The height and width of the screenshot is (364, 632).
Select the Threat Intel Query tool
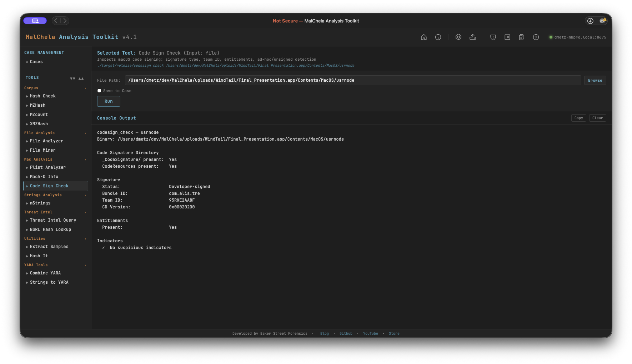(x=55, y=220)
